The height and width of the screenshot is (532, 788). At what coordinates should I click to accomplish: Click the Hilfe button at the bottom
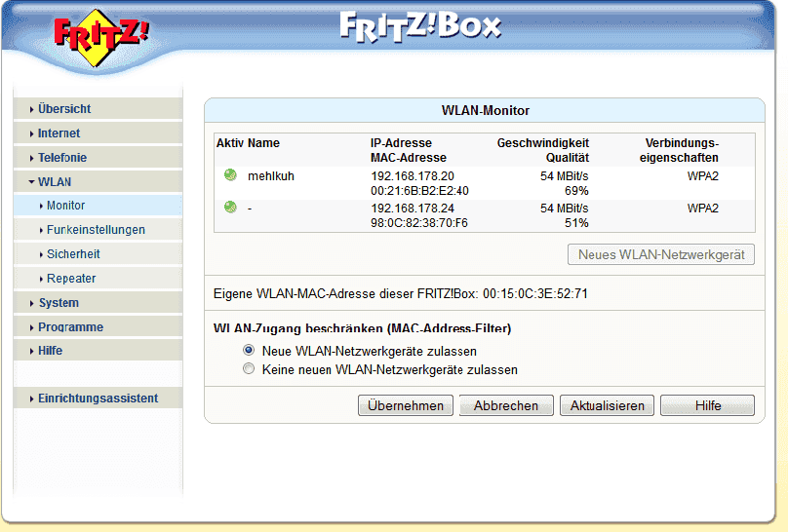pyautogui.click(x=708, y=405)
